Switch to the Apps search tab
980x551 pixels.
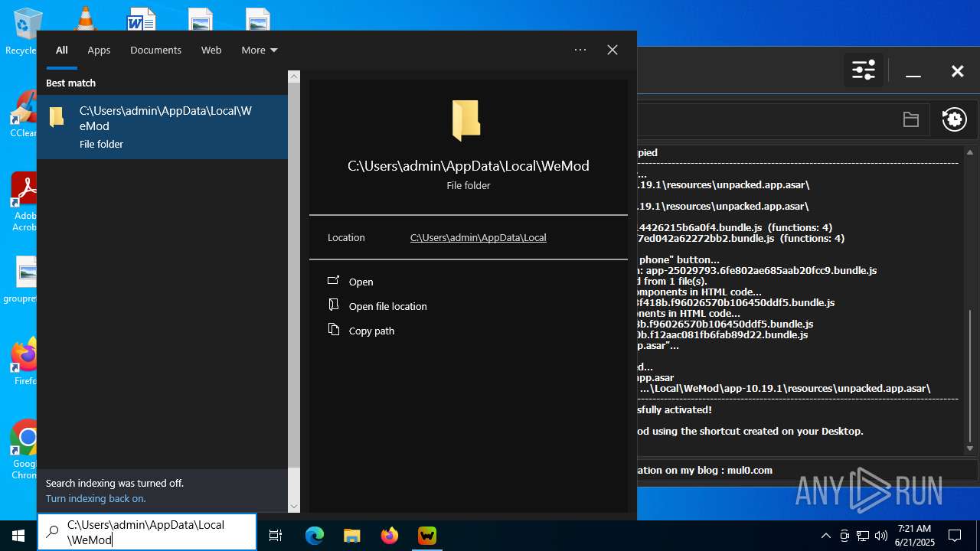click(x=99, y=50)
